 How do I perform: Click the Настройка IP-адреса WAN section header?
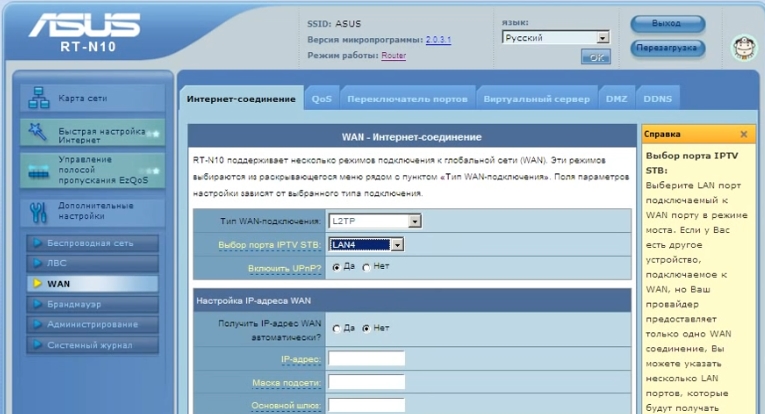point(412,300)
